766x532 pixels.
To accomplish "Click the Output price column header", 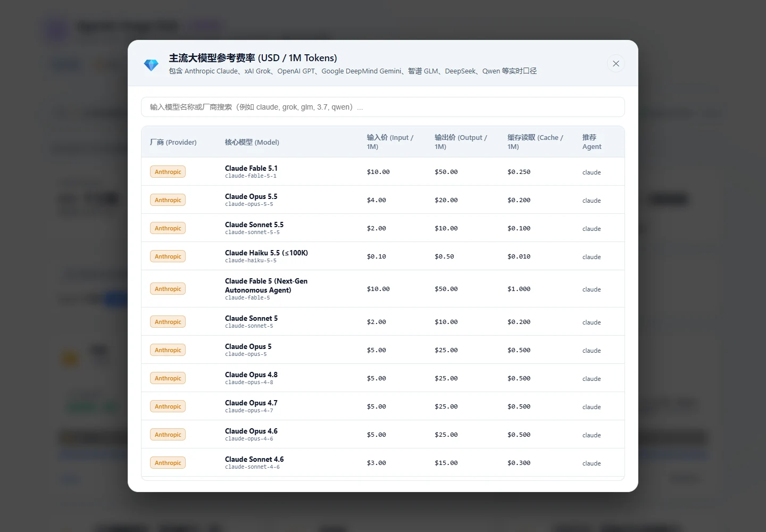I will coord(461,142).
